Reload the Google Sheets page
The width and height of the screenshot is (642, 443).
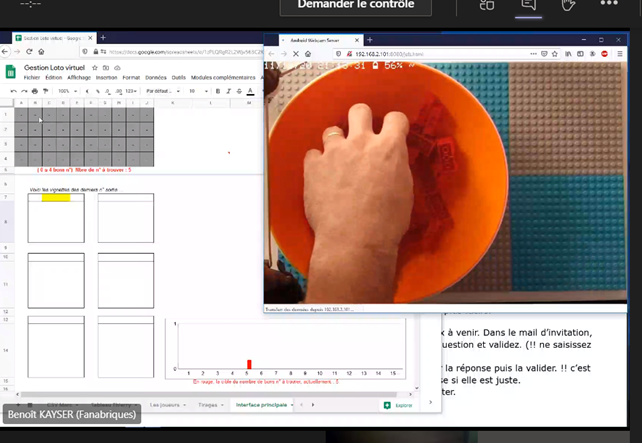pos(29,52)
